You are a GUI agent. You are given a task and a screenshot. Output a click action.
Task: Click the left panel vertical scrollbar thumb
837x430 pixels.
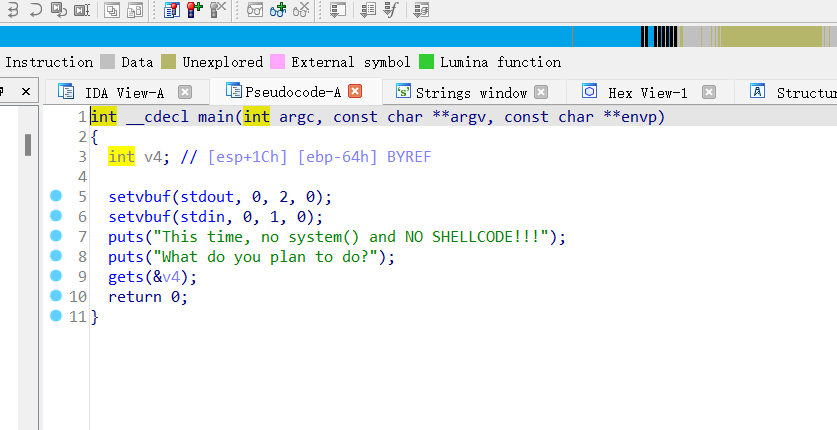tap(28, 145)
